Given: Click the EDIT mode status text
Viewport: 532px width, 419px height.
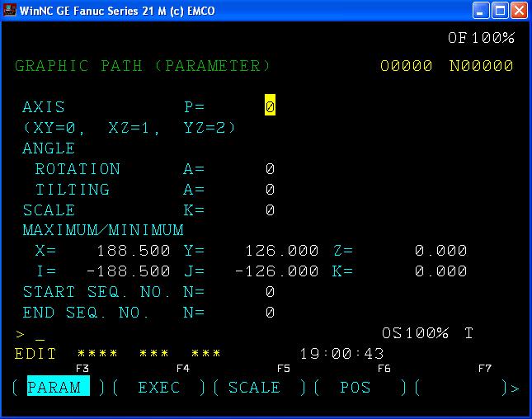Looking at the screenshot, I should 35,354.
